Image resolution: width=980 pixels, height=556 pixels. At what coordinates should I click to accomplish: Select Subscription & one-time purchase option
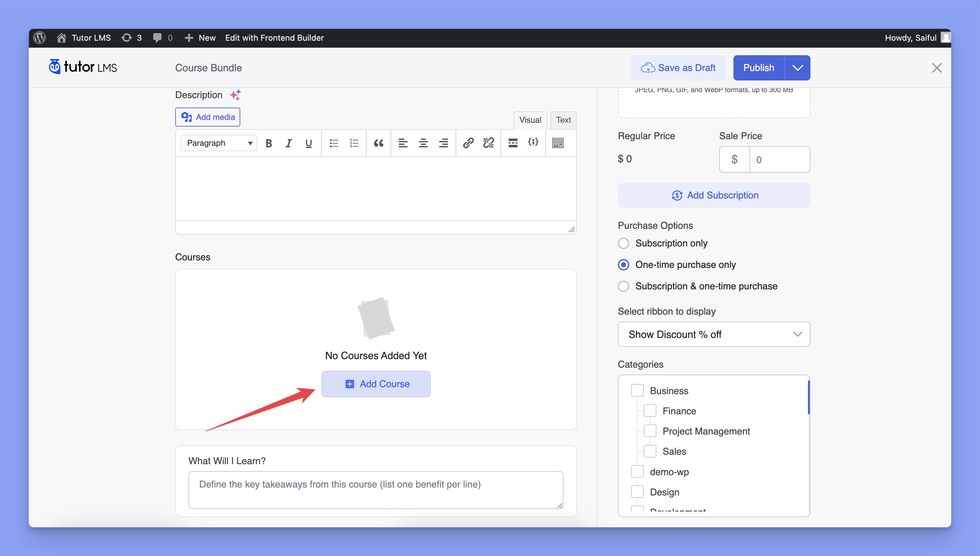pos(624,286)
